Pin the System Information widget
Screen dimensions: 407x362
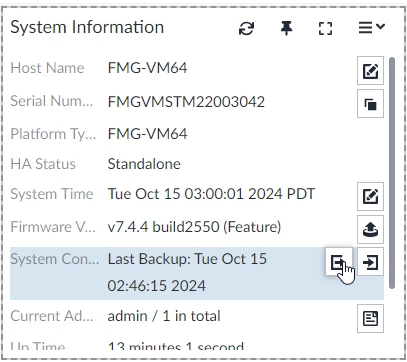(286, 28)
